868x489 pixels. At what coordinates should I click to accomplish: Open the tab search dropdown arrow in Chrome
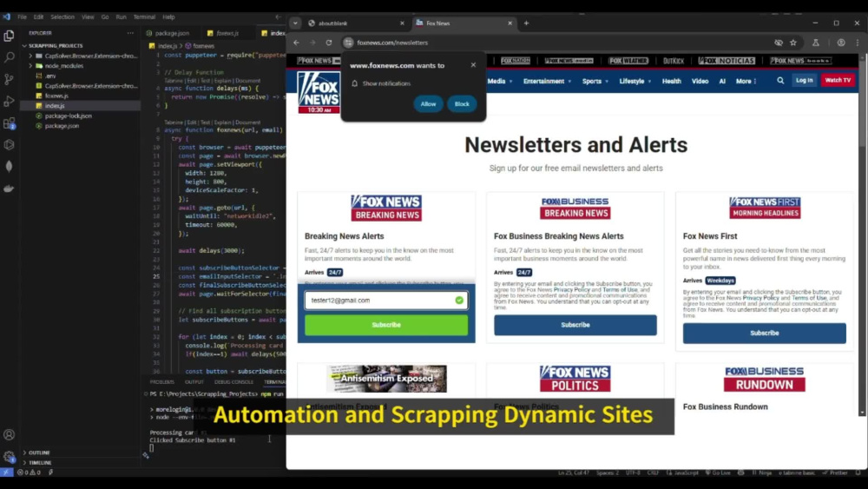point(296,23)
